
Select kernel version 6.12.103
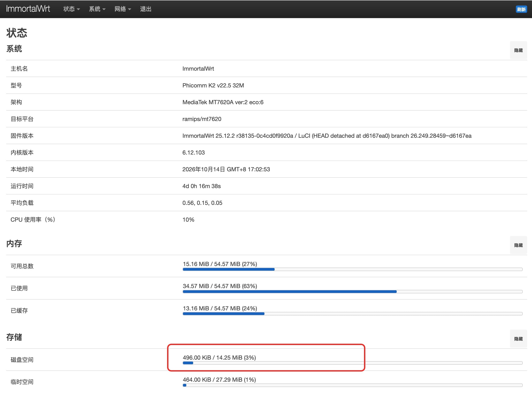(x=194, y=153)
